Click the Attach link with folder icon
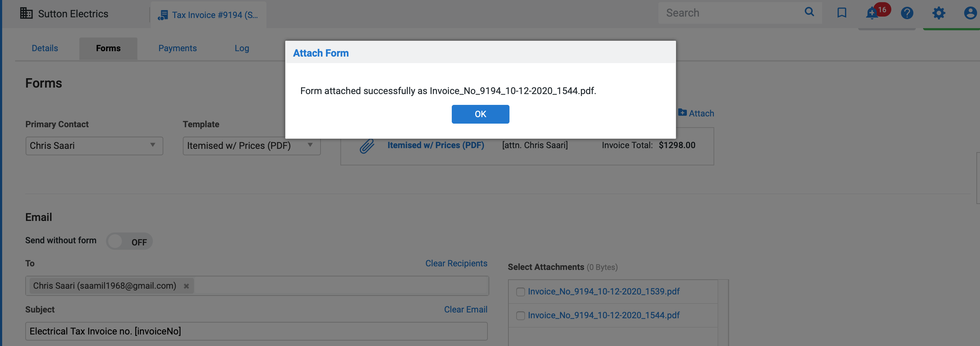 tap(696, 113)
